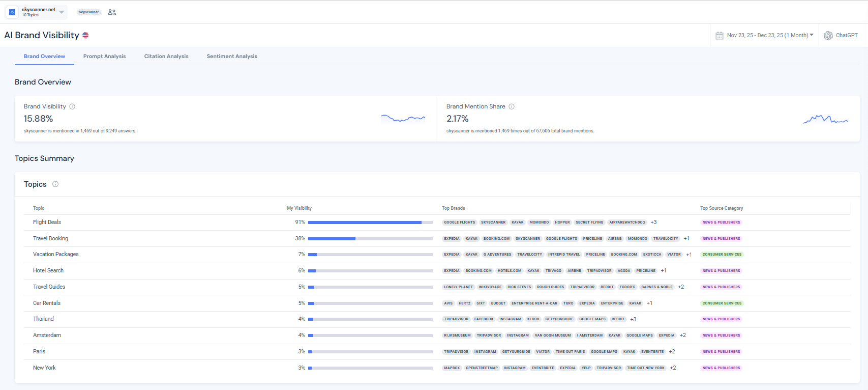Click the skyscanner brand tag chip

(89, 12)
